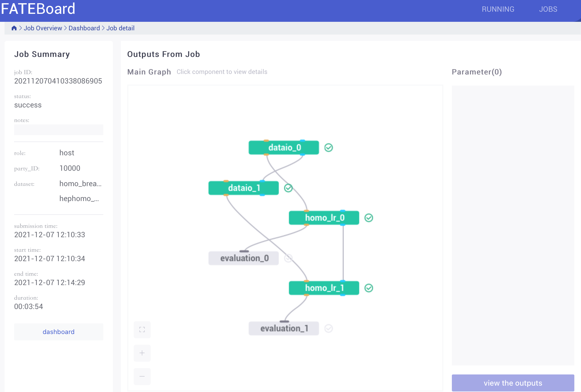Click view the outputs button
Screen dimensions: 581x392
click(x=513, y=383)
